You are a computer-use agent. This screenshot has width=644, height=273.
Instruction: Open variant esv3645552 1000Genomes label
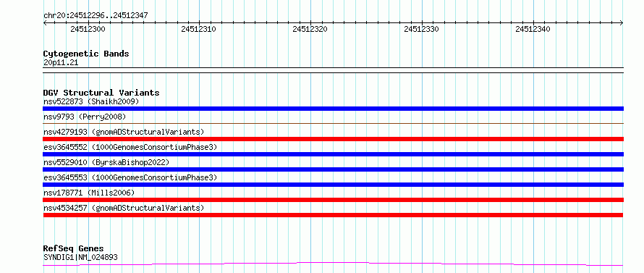[x=130, y=147]
